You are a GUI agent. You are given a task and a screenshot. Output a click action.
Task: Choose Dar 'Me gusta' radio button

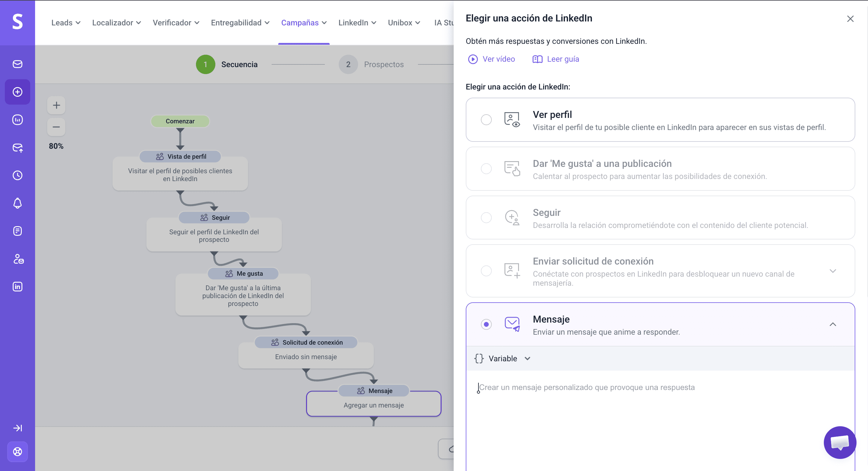[x=486, y=168]
